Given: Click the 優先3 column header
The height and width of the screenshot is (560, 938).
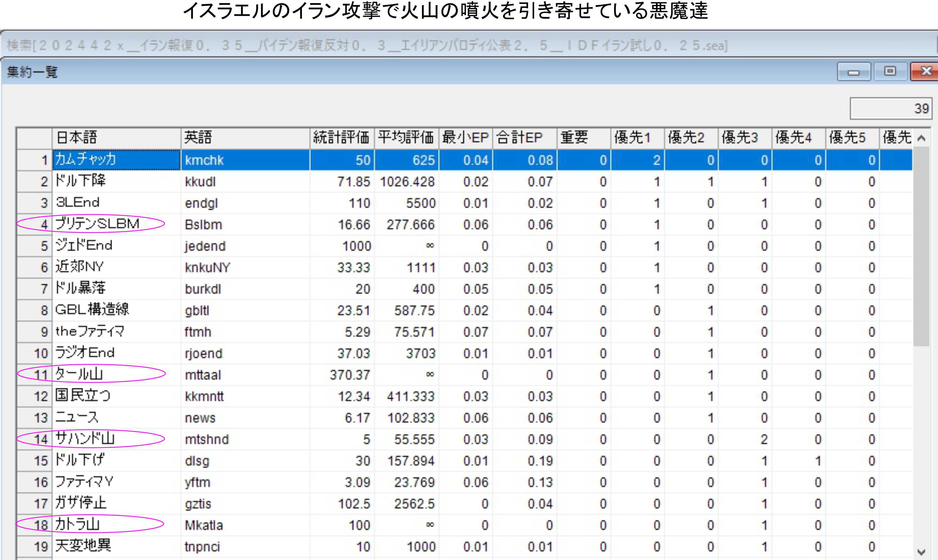Looking at the screenshot, I should 745,138.
